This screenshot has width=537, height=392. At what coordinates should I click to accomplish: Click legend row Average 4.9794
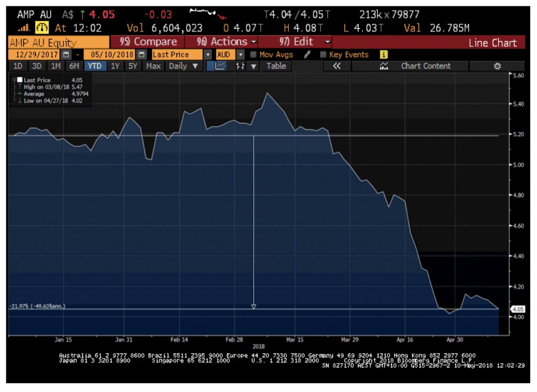point(56,94)
